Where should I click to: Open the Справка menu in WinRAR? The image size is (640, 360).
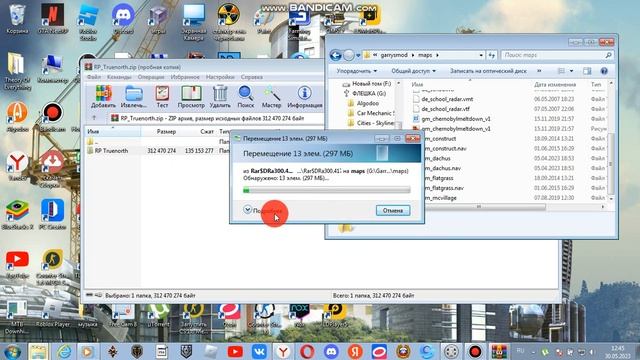[x=251, y=77]
